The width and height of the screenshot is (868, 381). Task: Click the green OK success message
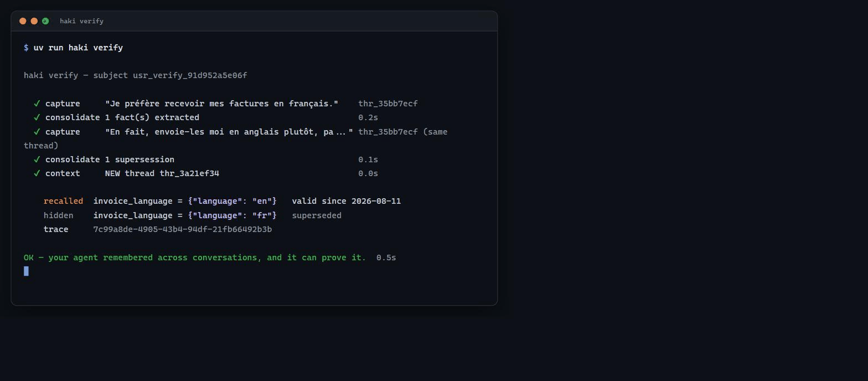195,258
